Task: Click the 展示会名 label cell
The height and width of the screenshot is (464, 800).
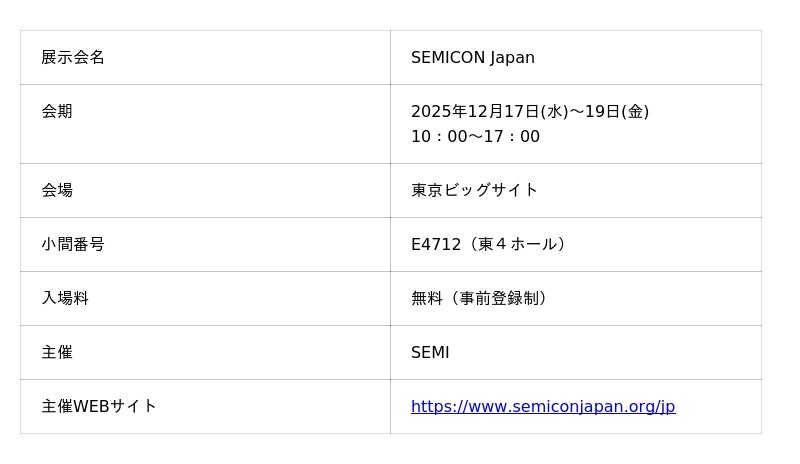Action: [73, 58]
